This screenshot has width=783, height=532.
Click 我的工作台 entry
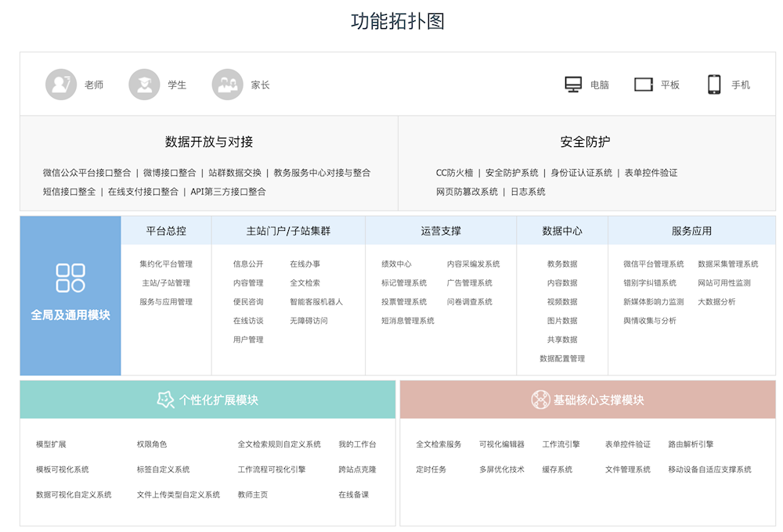[x=357, y=444]
